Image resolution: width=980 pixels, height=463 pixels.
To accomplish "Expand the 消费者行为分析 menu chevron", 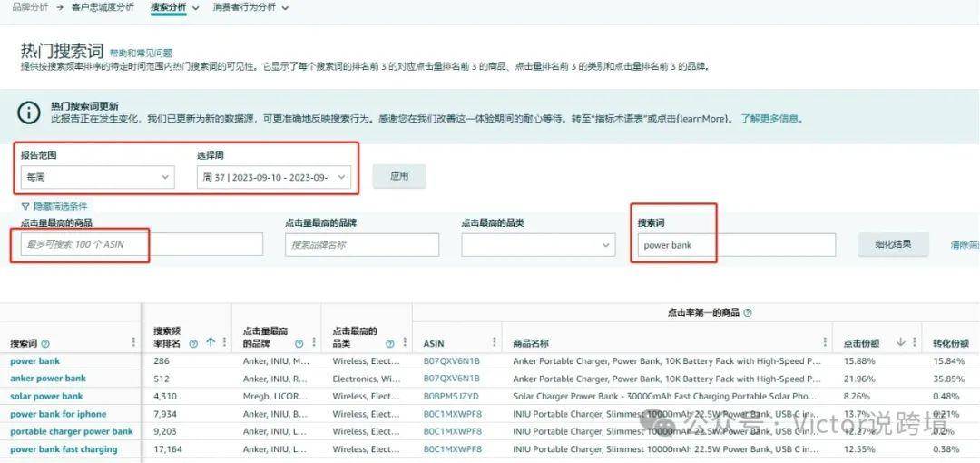I will (285, 8).
